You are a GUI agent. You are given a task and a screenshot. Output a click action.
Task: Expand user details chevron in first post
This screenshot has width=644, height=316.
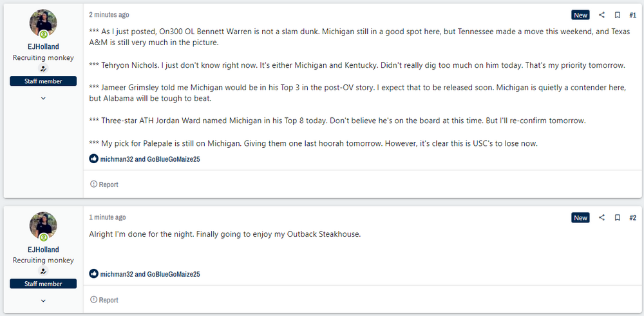coord(43,98)
